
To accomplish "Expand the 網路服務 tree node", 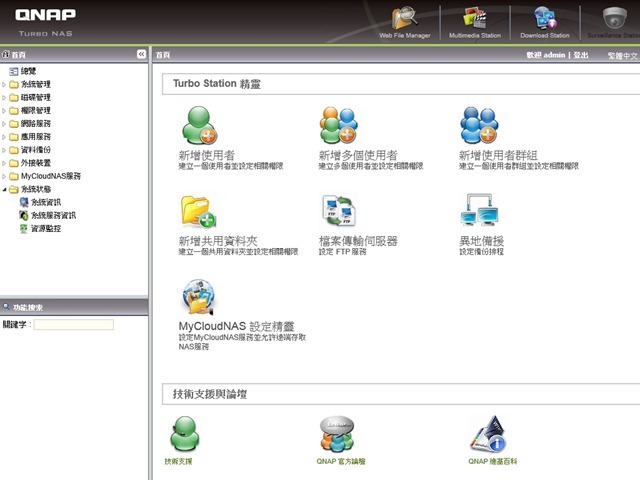I will click(x=4, y=124).
